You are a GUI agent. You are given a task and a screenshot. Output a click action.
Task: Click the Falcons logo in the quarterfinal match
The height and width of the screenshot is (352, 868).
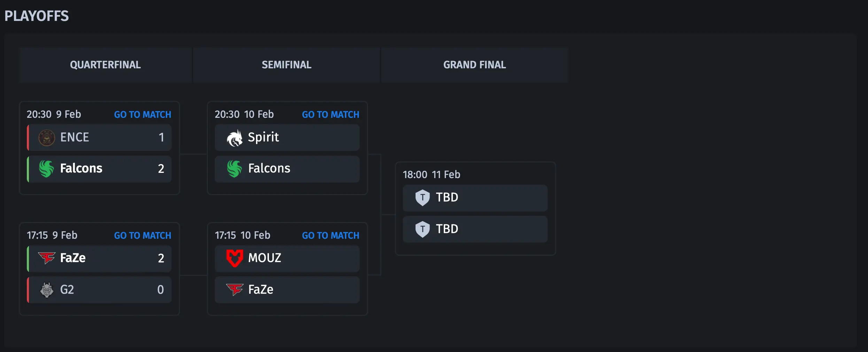[47, 169]
